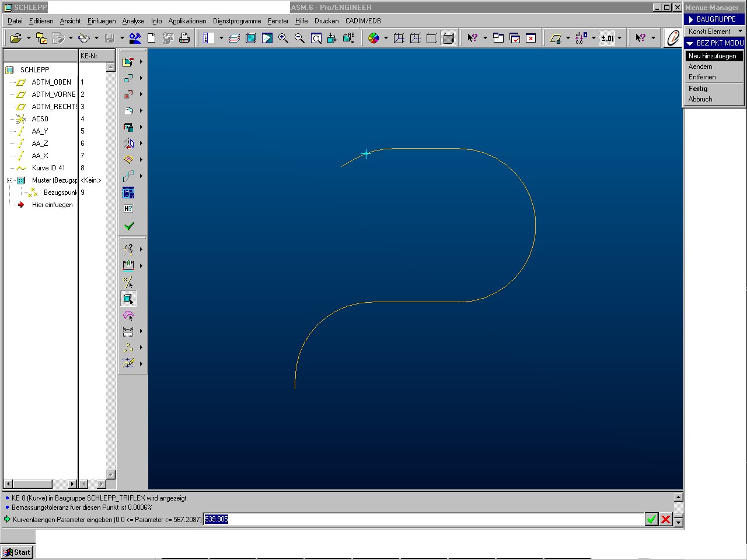Open the Analyse menu

coord(133,21)
